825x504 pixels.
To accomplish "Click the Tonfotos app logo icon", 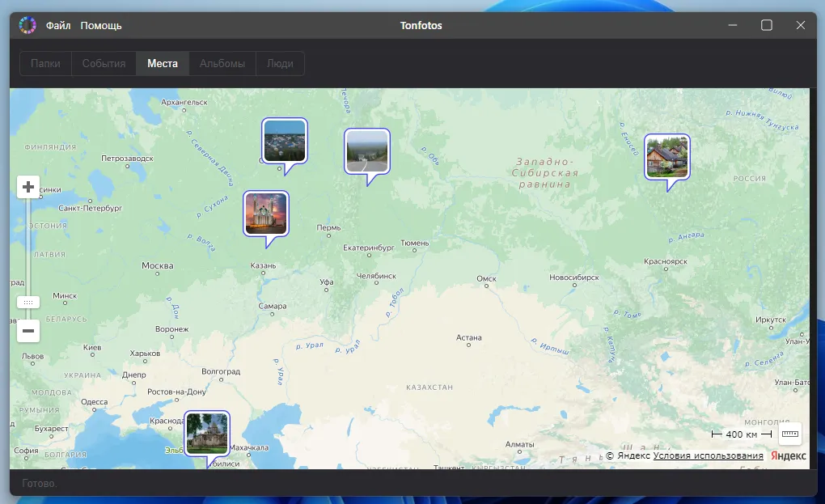I will (x=27, y=26).
